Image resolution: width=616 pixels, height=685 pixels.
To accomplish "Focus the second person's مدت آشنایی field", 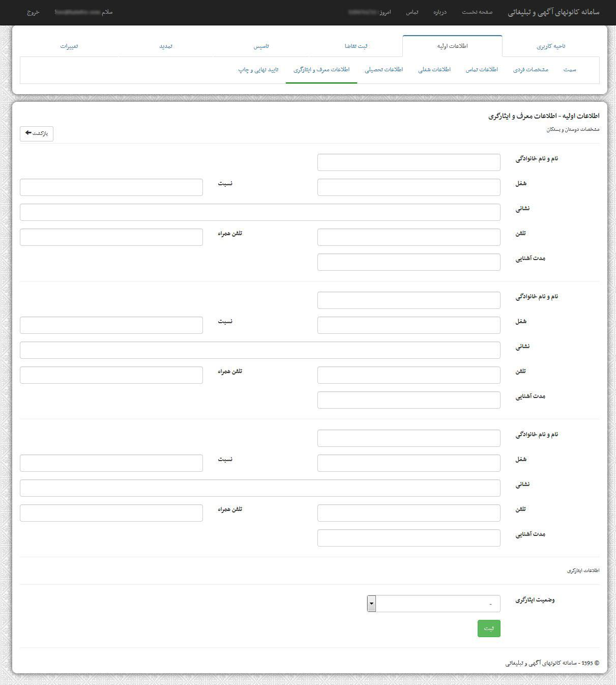I will pyautogui.click(x=409, y=400).
